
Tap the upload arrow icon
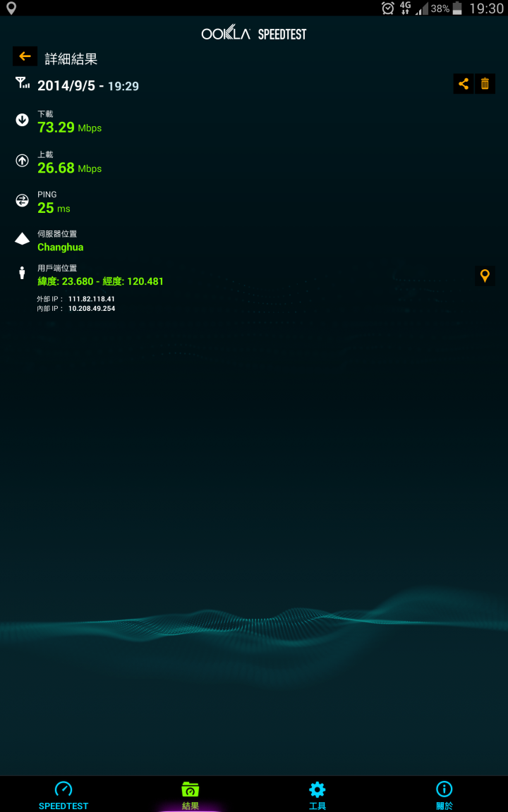22,161
